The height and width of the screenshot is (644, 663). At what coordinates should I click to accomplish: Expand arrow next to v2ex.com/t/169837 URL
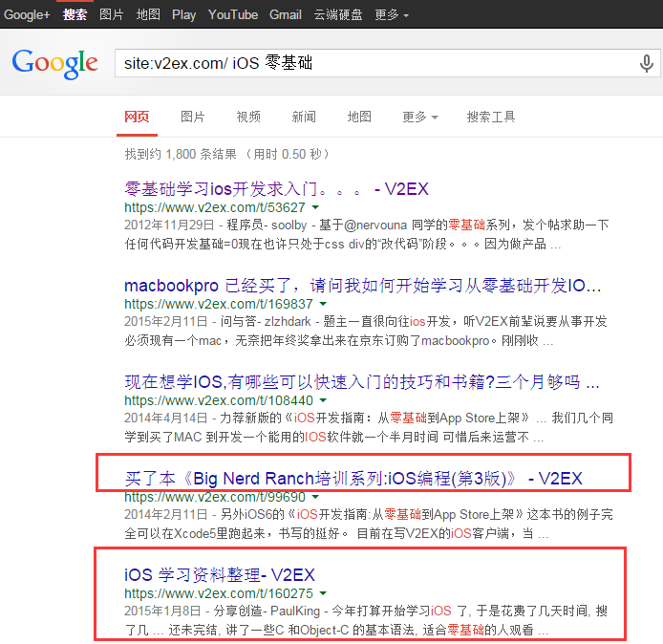coord(323,304)
